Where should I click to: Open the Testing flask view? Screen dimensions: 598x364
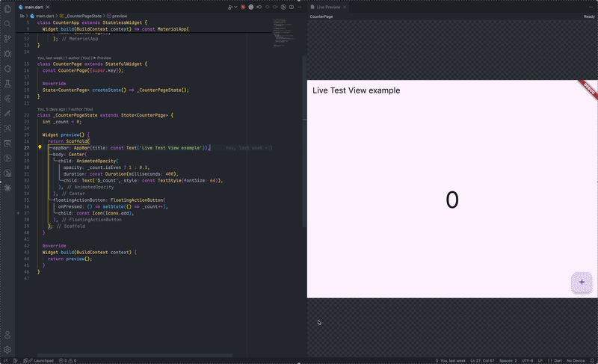pos(7,84)
